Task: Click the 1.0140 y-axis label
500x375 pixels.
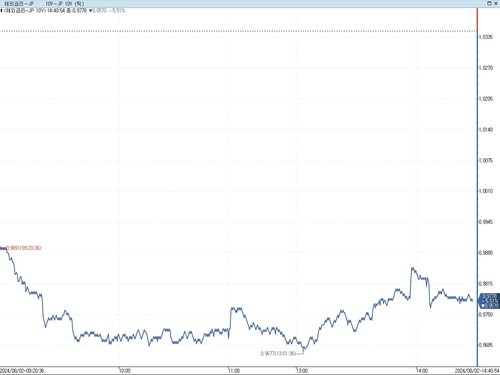Action: pos(486,130)
